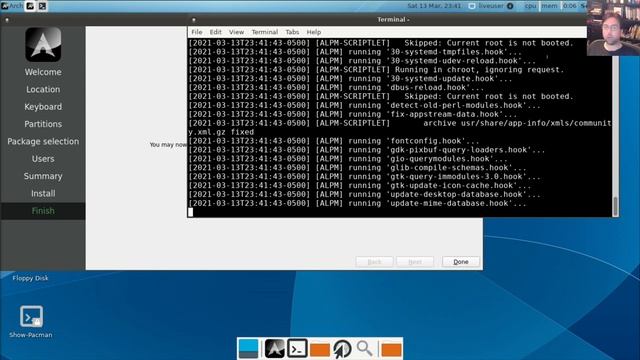Open the Edit menu in Terminal
The image size is (640, 360).
pyautogui.click(x=216, y=32)
